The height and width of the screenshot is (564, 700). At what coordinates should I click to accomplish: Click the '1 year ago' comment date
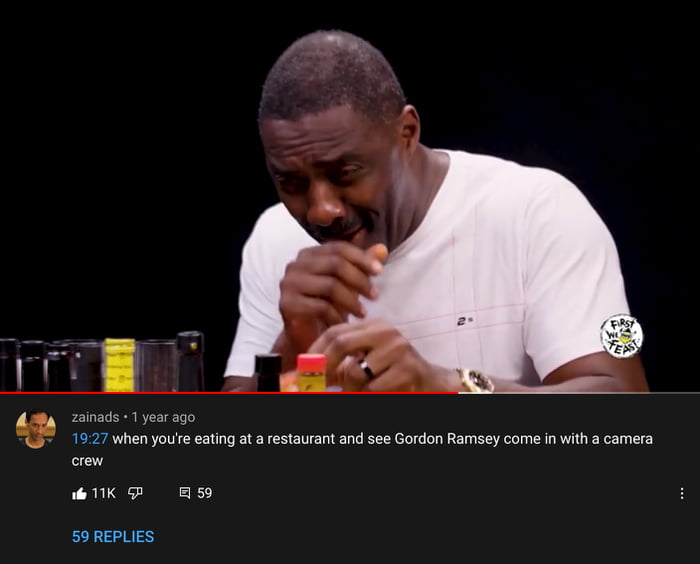163,417
